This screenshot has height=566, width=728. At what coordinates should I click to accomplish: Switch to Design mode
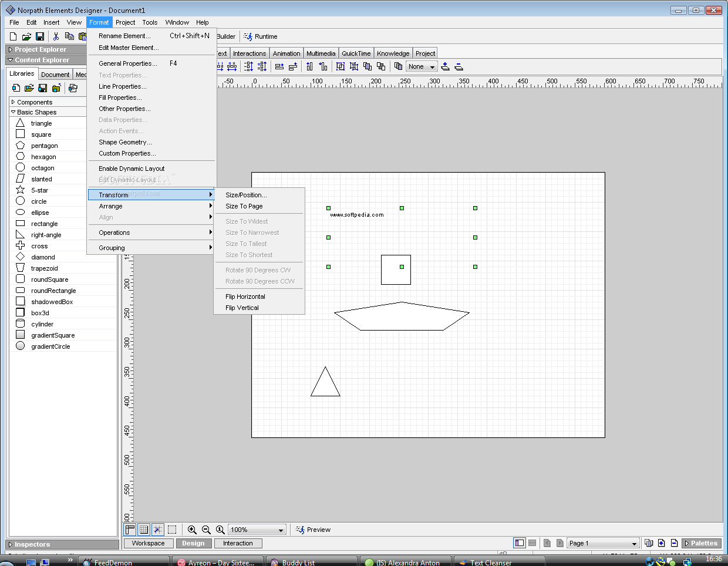click(193, 544)
